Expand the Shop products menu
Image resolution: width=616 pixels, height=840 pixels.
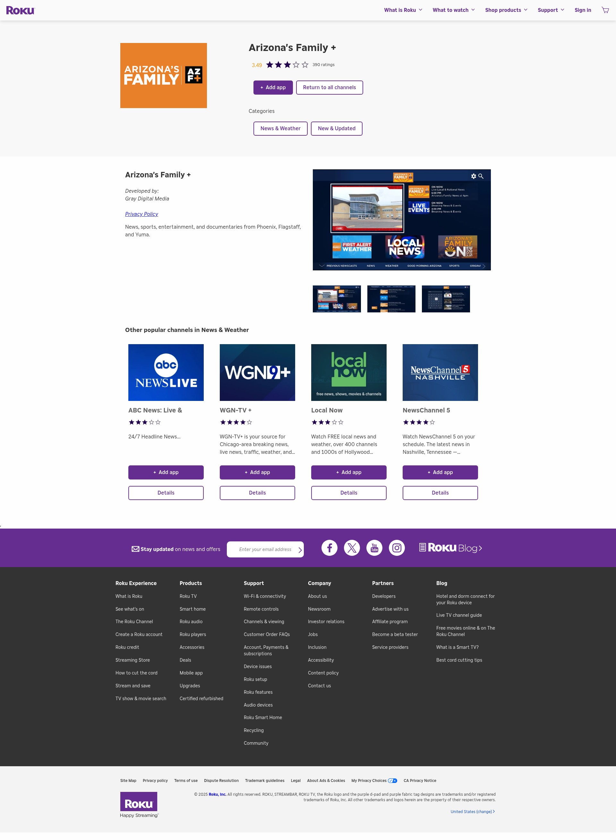[x=506, y=10]
